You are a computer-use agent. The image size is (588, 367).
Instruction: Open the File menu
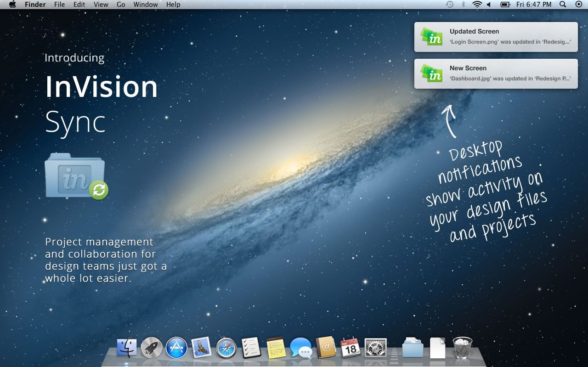59,5
